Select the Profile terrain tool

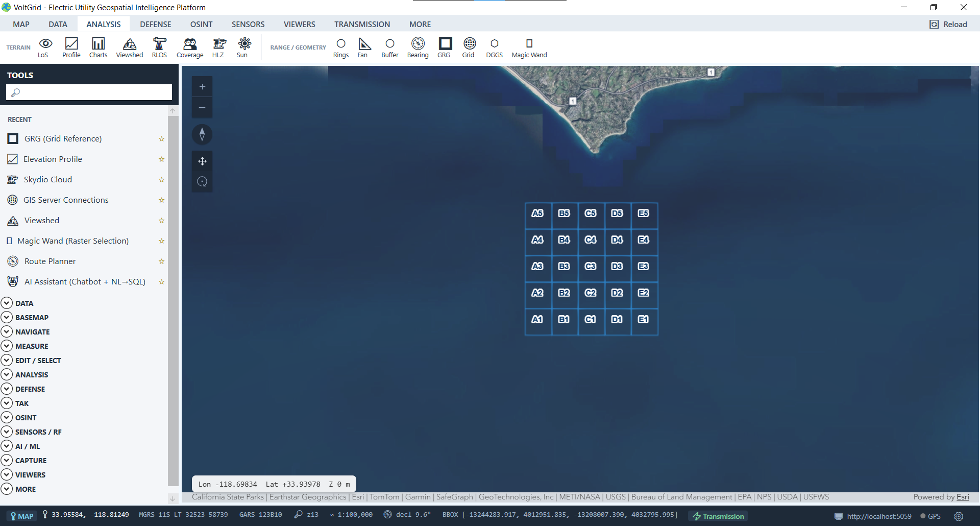tap(71, 47)
